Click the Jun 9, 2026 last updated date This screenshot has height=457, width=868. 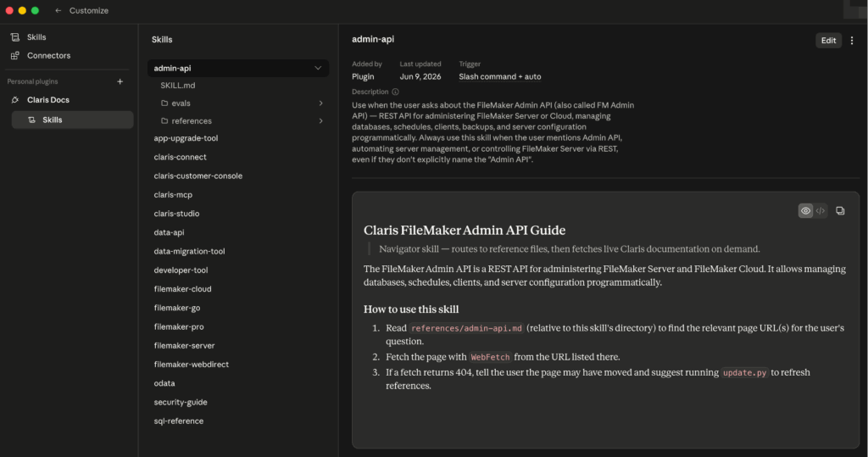pos(420,76)
